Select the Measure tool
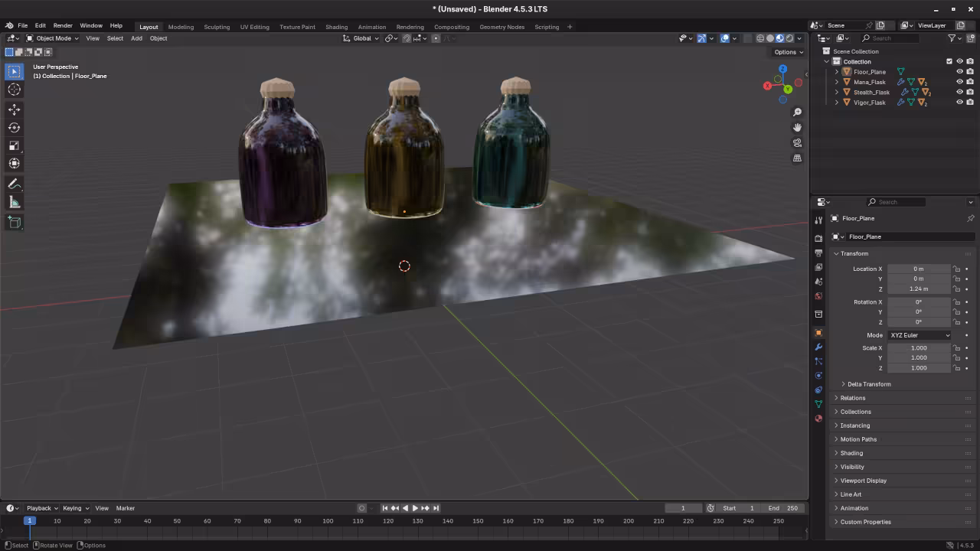The height and width of the screenshot is (551, 980). (x=14, y=201)
